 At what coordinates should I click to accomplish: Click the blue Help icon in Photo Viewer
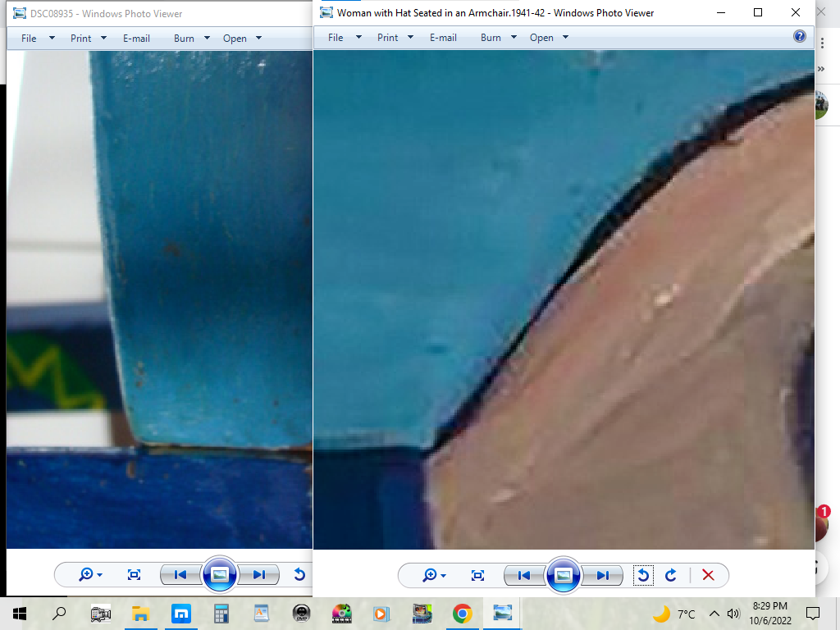pos(799,36)
